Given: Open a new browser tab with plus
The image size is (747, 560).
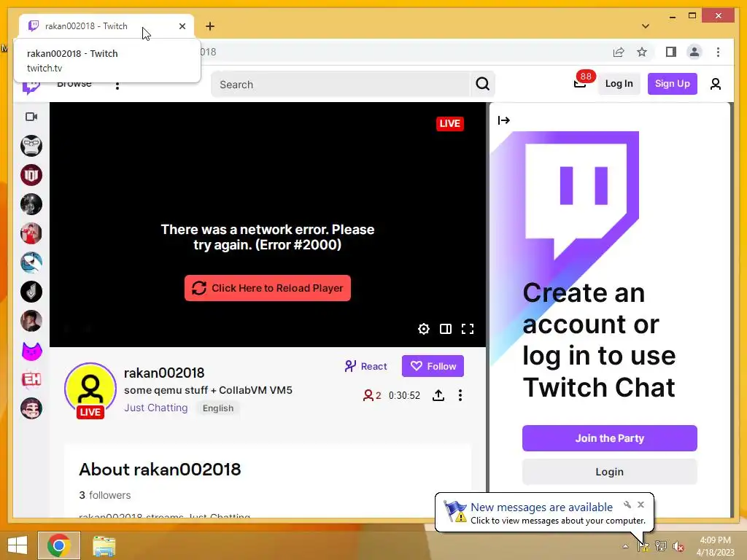Looking at the screenshot, I should pos(210,26).
